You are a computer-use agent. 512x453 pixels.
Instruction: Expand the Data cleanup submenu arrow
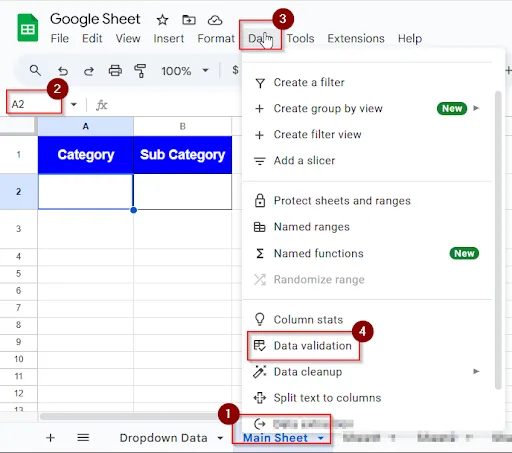tap(476, 371)
